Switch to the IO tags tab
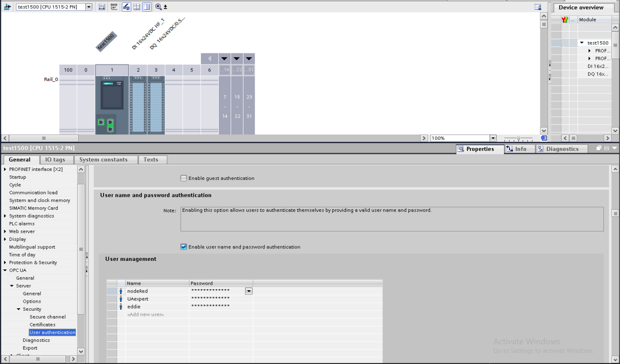This screenshot has width=620, height=364. pyautogui.click(x=55, y=159)
